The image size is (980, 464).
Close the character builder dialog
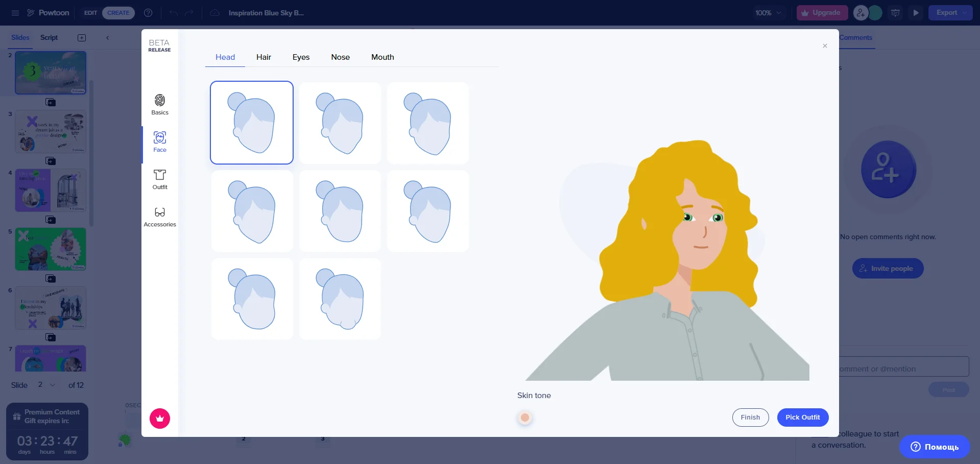point(824,46)
